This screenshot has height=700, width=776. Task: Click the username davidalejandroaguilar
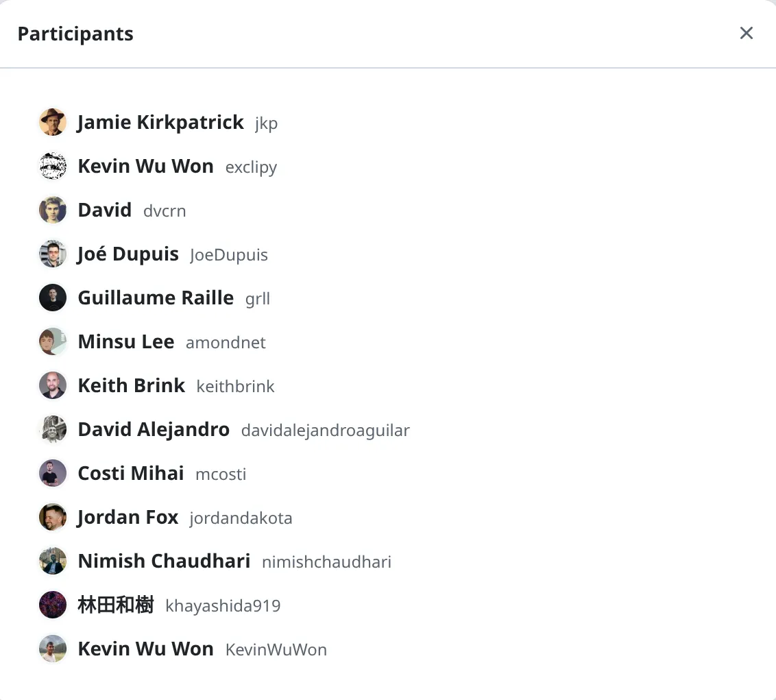pyautogui.click(x=325, y=430)
